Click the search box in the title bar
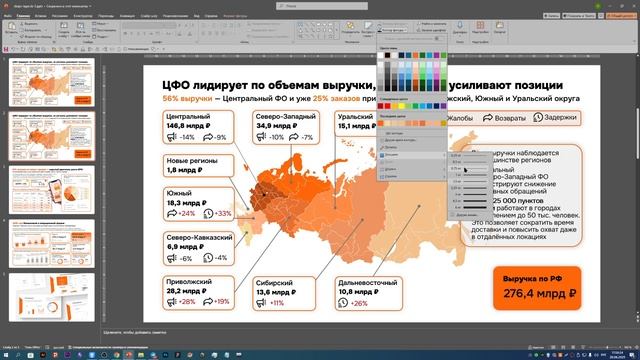The height and width of the screenshot is (360, 640). [322, 6]
